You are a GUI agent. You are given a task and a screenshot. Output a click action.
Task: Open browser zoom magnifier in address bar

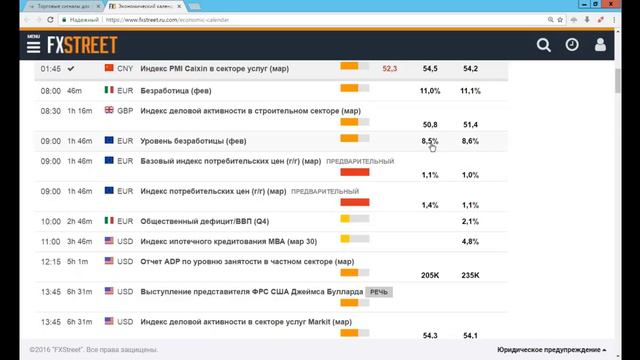pos(551,20)
